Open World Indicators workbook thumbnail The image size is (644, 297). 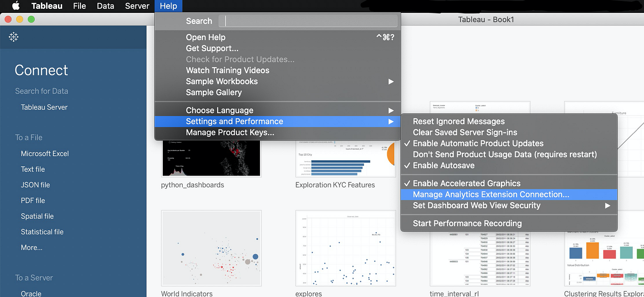(211, 248)
